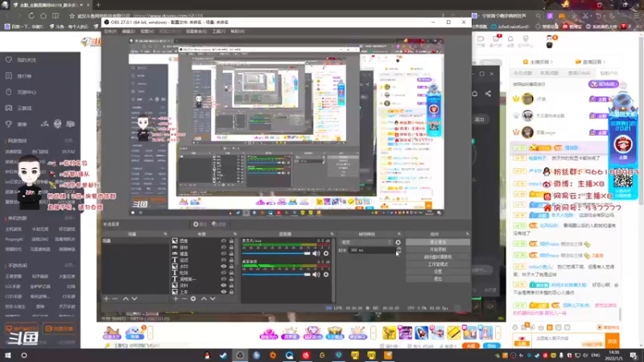The width and height of the screenshot is (644, 362).
Task: Move the scene down in Scenes panel
Action: coord(134,298)
